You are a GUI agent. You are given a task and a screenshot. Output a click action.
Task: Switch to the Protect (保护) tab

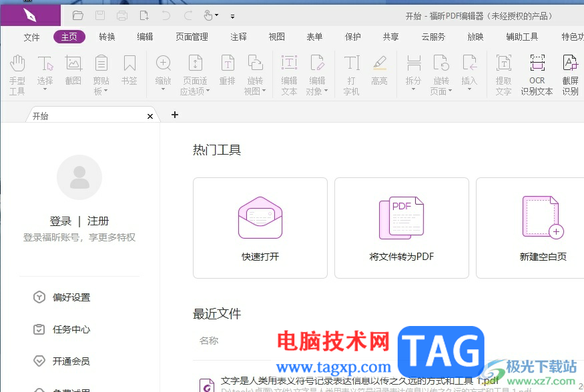352,37
